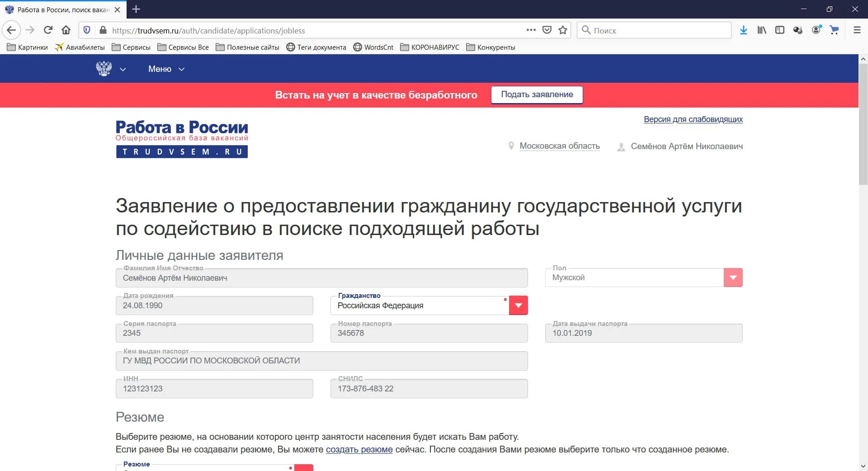Reload the page with the refresh icon
Screen dimensions: 868x471
click(x=48, y=30)
